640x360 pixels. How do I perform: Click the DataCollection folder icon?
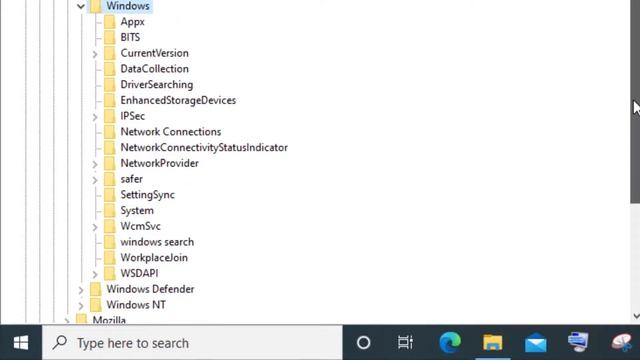(110, 69)
